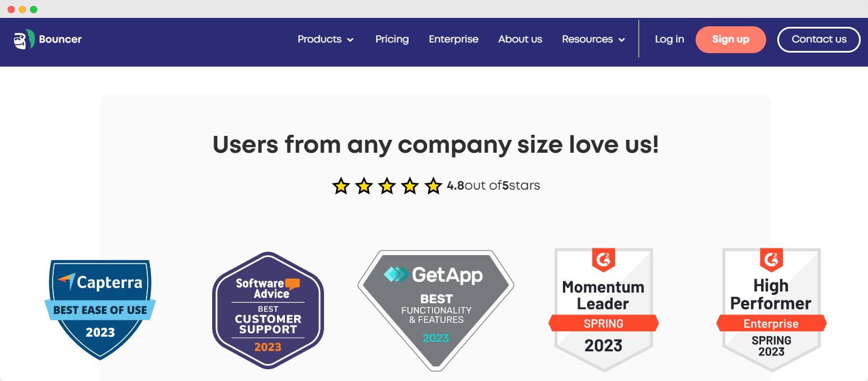Click the third yellow rating star
Viewport: 868px width, 381px height.
coord(387,186)
